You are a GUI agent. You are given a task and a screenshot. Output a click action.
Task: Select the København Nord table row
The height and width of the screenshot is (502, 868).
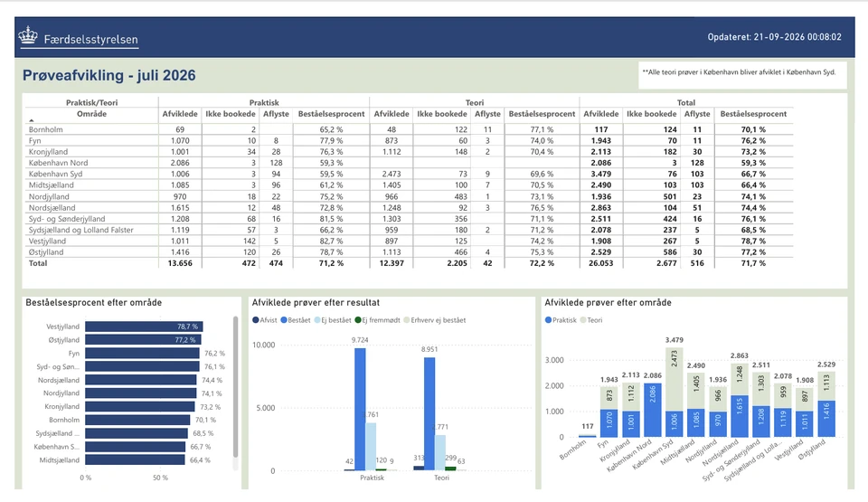point(409,163)
